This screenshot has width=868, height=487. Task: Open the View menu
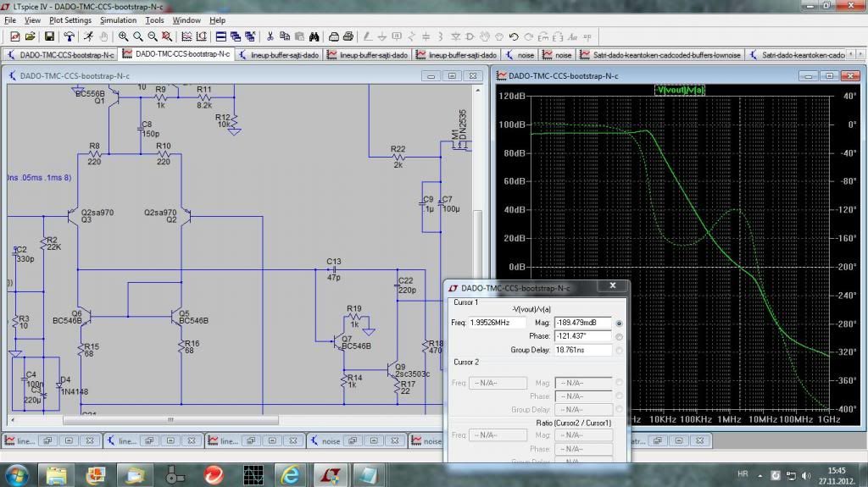(32, 20)
